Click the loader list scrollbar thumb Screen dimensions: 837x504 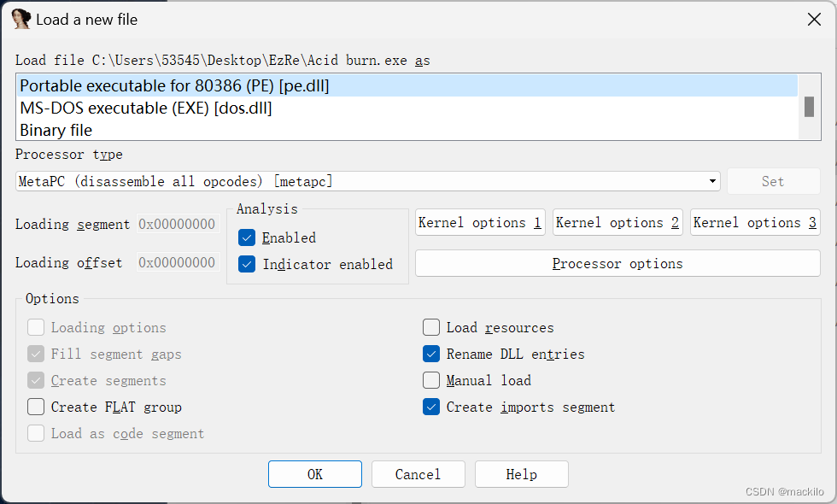pyautogui.click(x=810, y=106)
